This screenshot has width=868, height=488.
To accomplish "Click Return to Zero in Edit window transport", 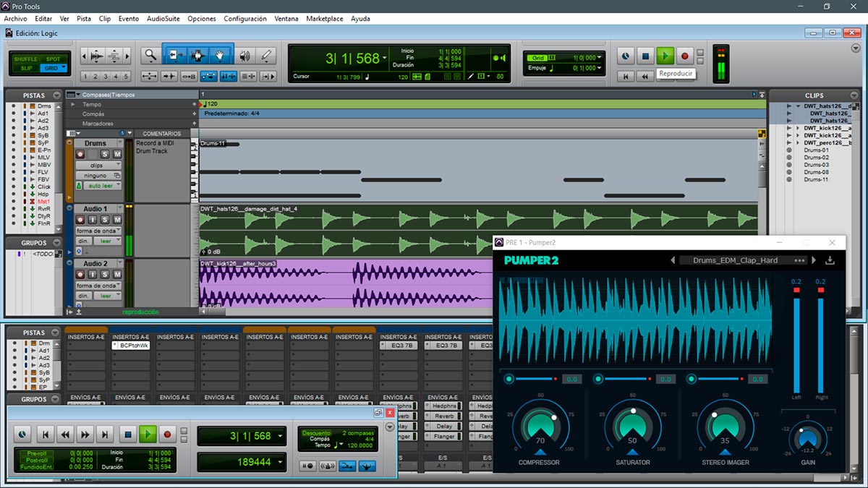I will click(626, 75).
